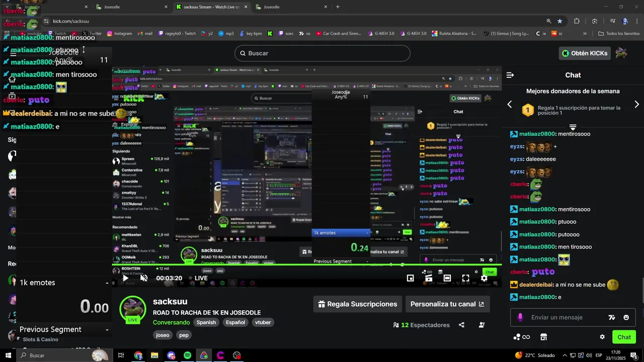Open the shop icon below chat input

pyautogui.click(x=543, y=337)
